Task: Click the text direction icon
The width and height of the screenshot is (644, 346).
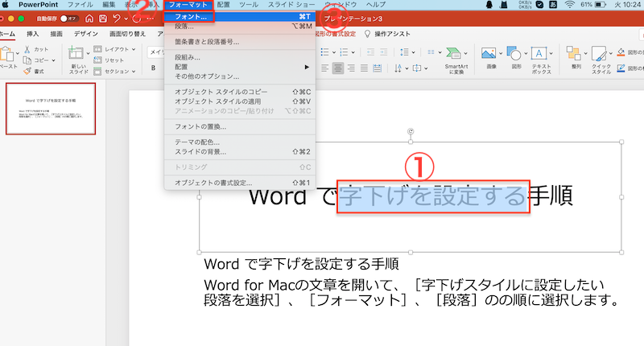Action: pos(398,68)
